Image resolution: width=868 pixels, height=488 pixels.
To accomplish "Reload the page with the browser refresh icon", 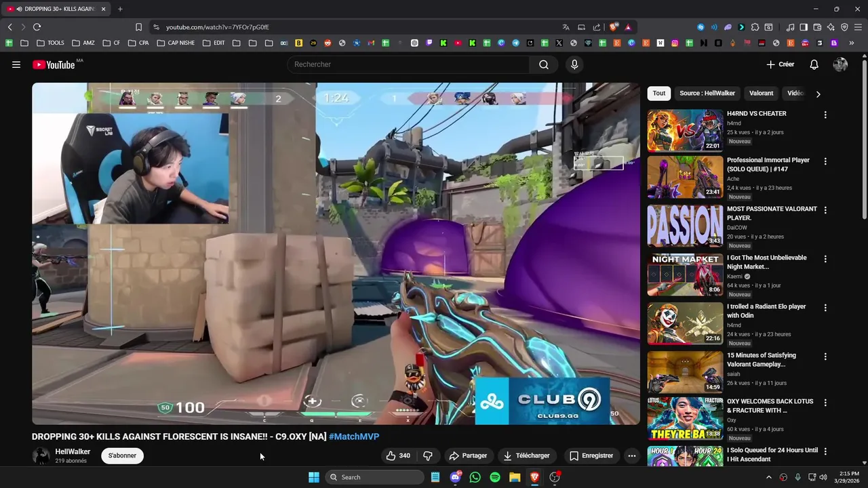I will (37, 27).
